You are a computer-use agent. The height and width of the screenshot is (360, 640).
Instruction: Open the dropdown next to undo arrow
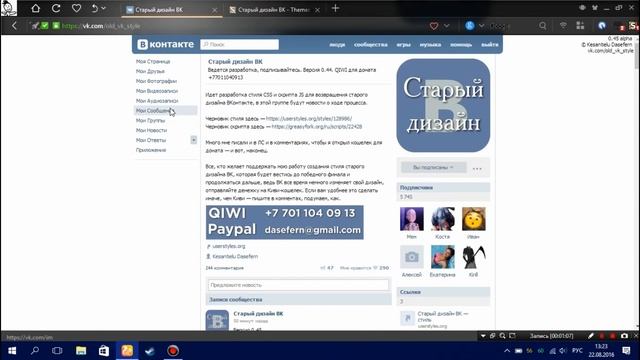click(x=104, y=8)
